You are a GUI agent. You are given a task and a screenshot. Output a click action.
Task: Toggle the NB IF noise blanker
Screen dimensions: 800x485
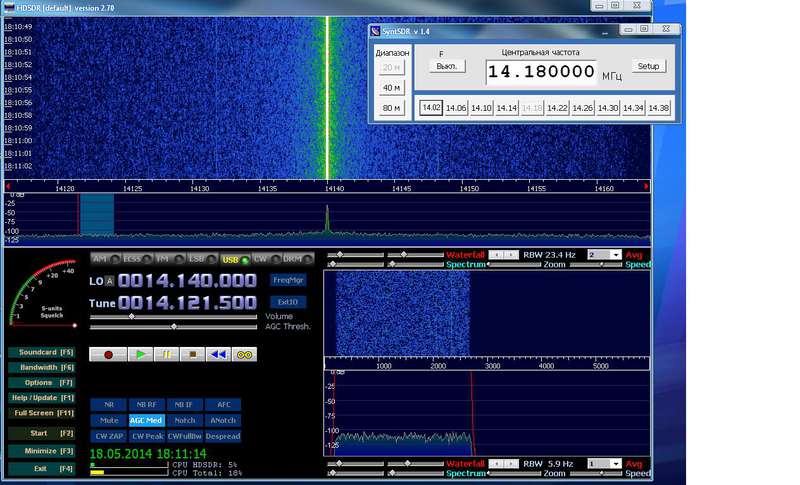tap(184, 404)
